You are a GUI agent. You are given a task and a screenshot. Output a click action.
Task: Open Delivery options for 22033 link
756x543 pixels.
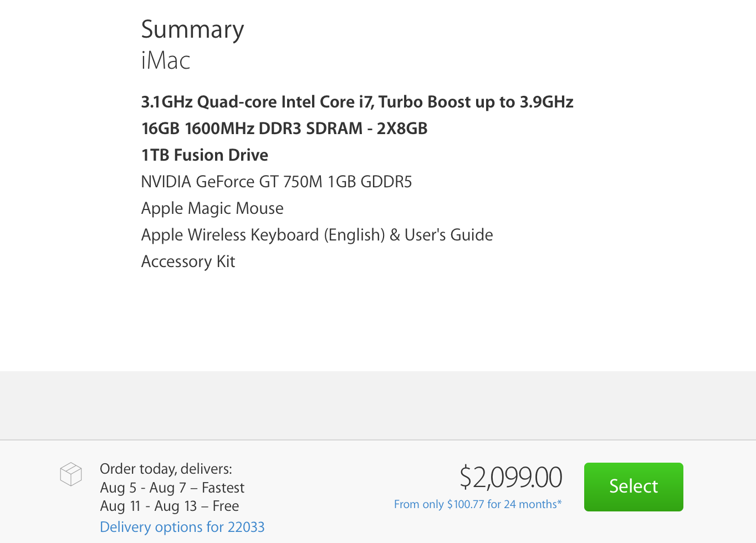(182, 527)
